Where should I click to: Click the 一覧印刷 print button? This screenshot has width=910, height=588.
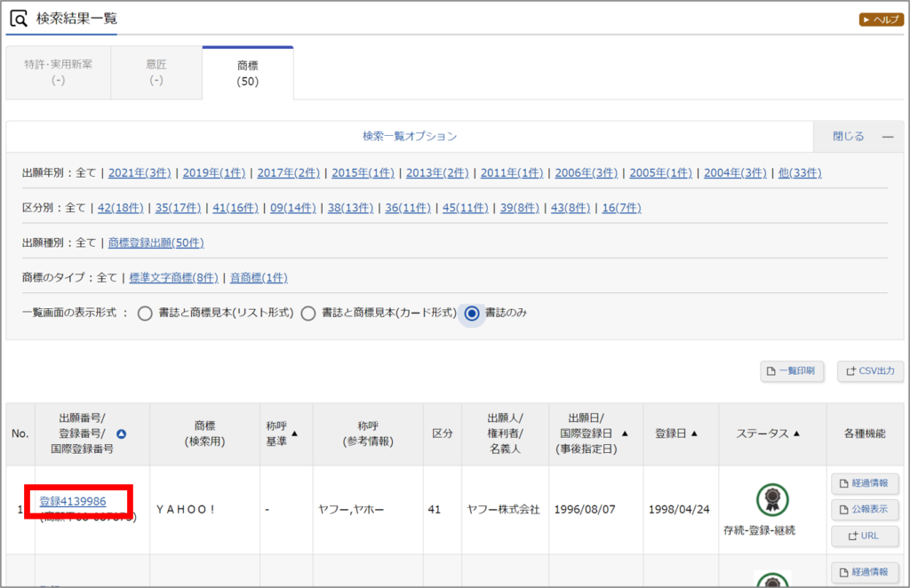coord(792,371)
